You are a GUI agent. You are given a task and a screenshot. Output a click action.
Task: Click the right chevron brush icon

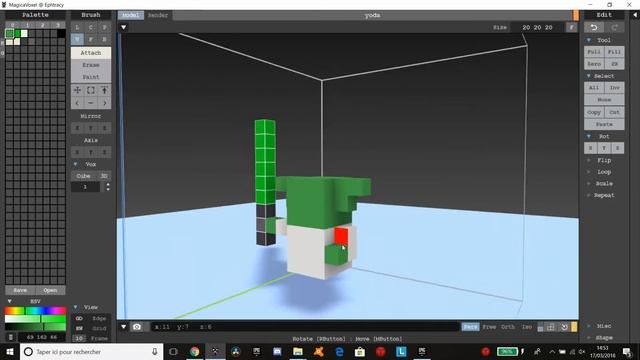[x=104, y=103]
